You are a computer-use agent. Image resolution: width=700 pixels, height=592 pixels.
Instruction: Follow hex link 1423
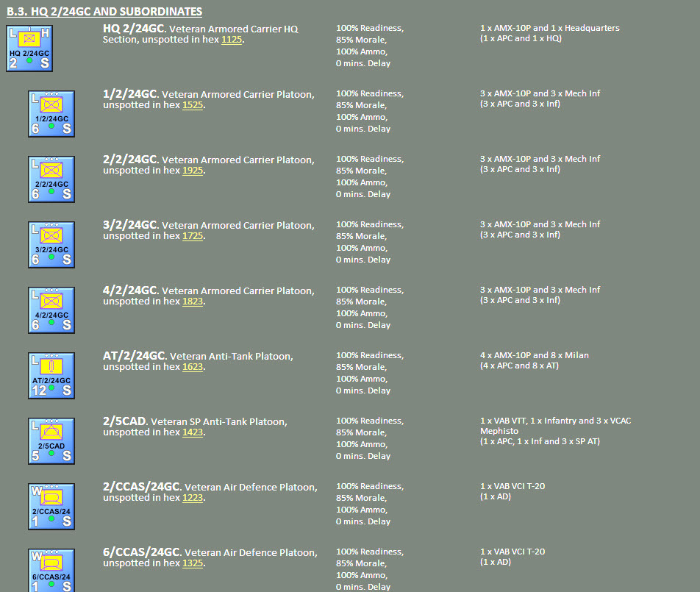(193, 432)
